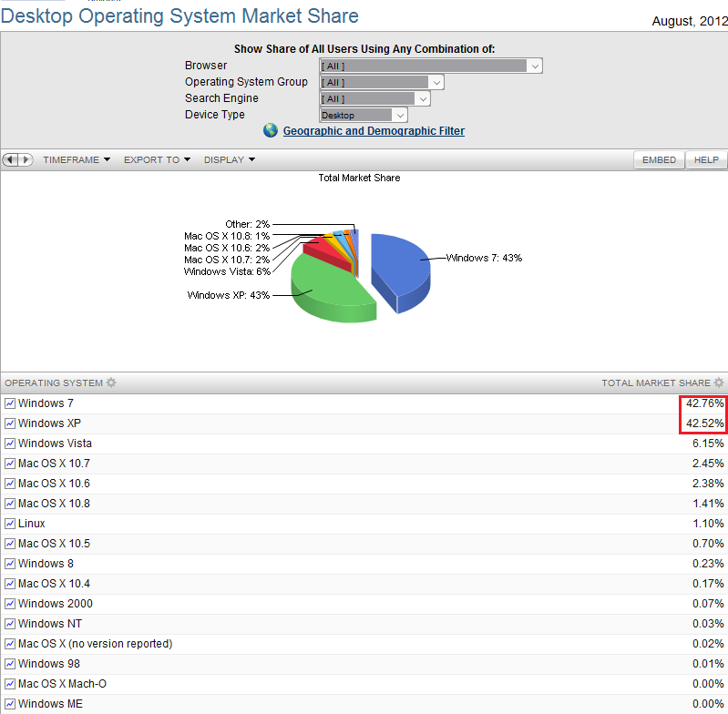
Task: Click the next timeframe arrow button
Action: pyautogui.click(x=26, y=159)
